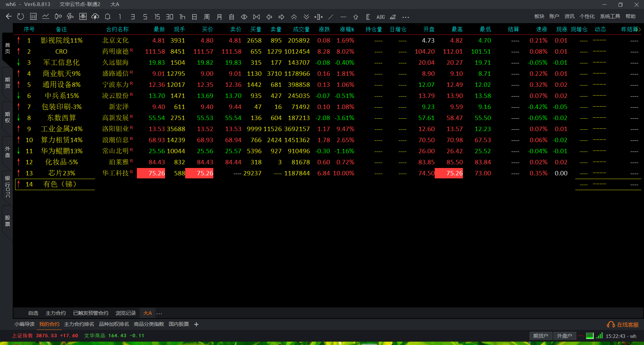Open the 个性化 menu
The height and width of the screenshot is (345, 644).
pos(587,16)
